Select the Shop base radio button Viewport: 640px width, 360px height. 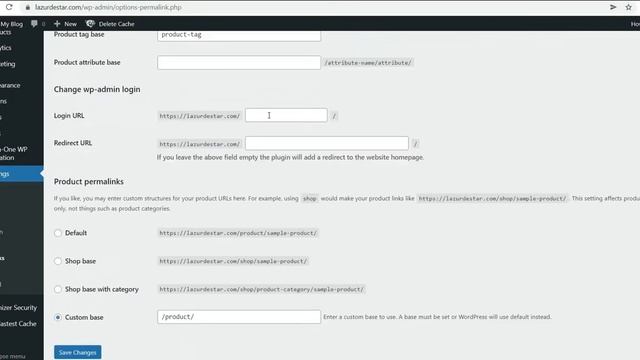(58, 261)
